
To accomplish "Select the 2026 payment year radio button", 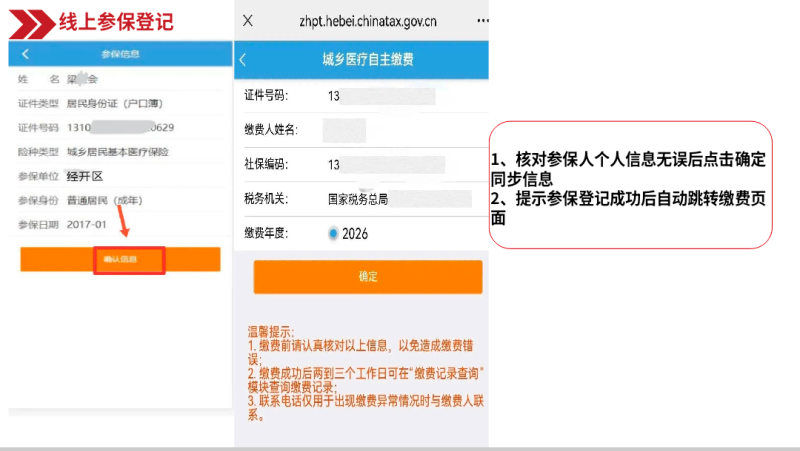I will (x=334, y=233).
